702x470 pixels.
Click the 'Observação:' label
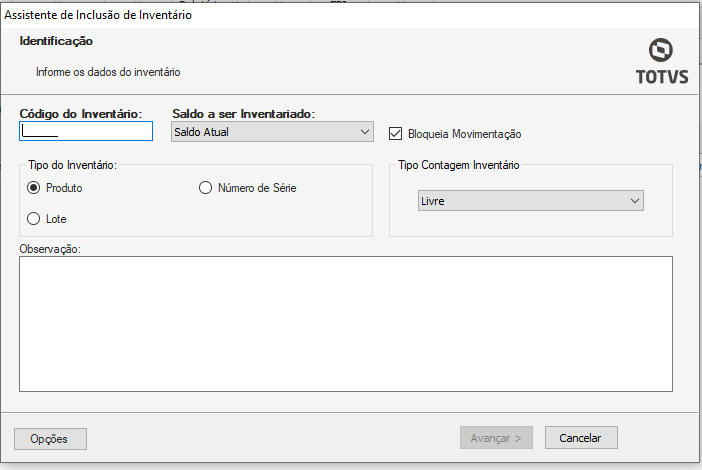pos(50,248)
